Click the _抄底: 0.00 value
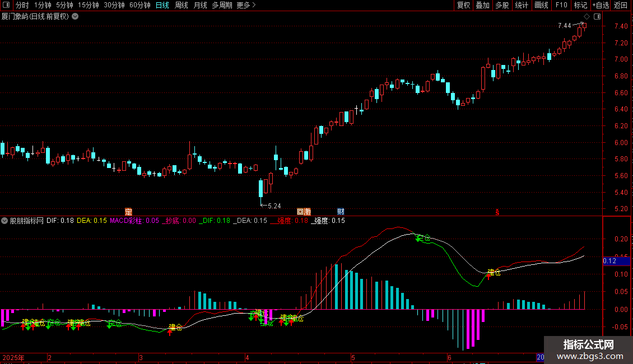633x364 pixels. (x=179, y=221)
